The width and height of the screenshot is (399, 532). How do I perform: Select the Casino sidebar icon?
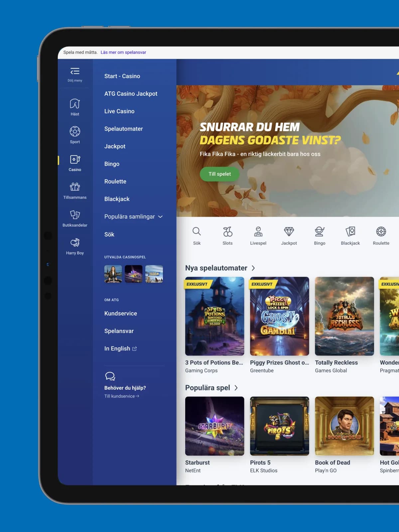pyautogui.click(x=75, y=159)
